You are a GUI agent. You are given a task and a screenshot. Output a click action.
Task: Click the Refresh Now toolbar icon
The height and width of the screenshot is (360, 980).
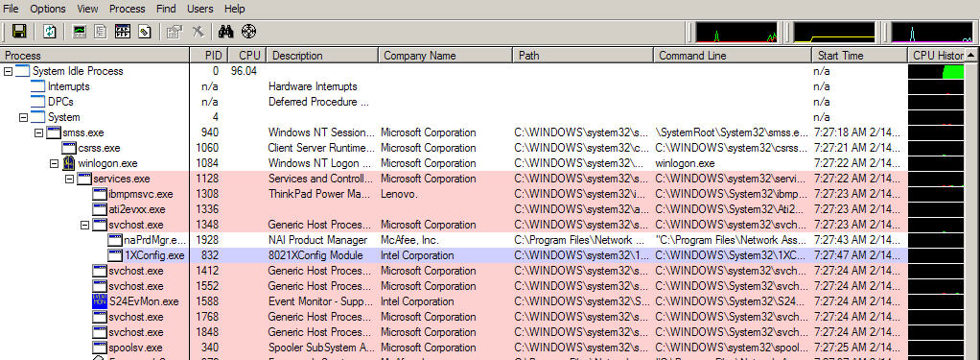(49, 32)
